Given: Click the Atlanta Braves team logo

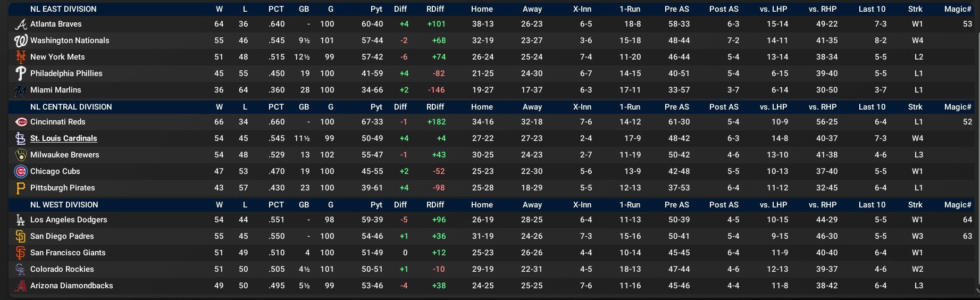Looking at the screenshot, I should click(x=21, y=24).
